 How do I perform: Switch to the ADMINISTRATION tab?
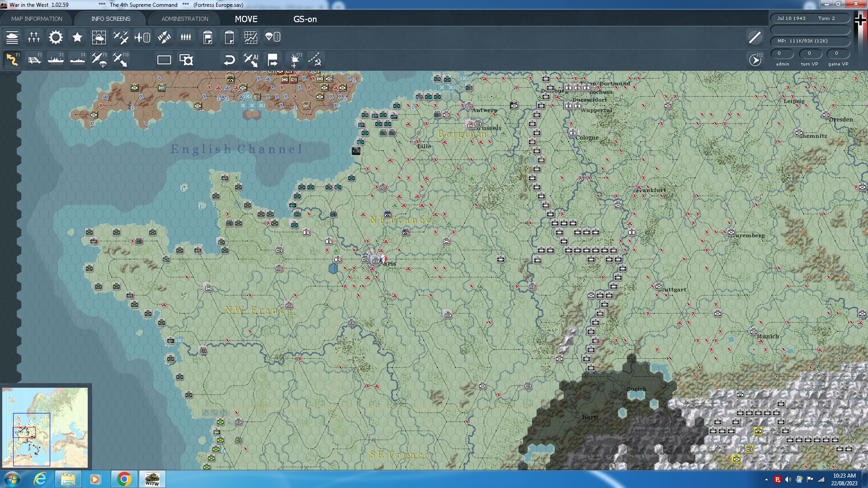coord(184,19)
